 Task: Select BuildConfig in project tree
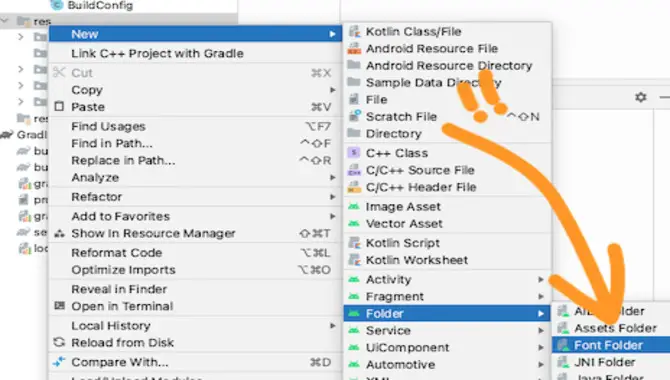point(100,6)
